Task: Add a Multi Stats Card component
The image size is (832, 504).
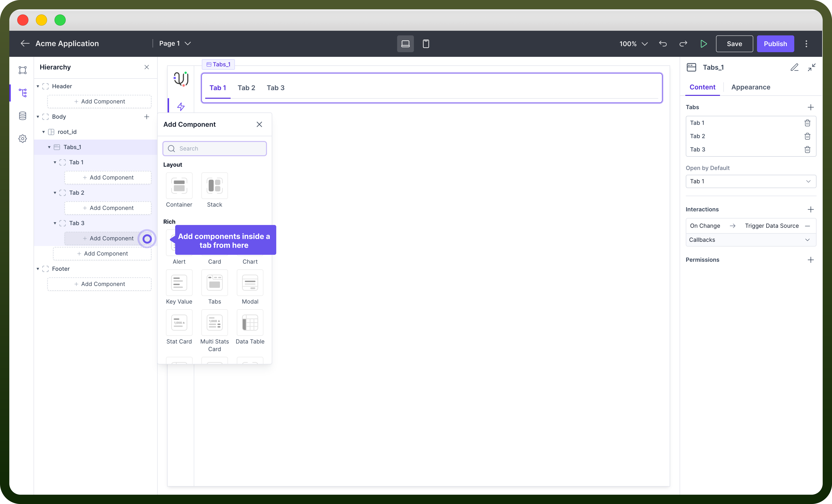Action: click(x=214, y=331)
